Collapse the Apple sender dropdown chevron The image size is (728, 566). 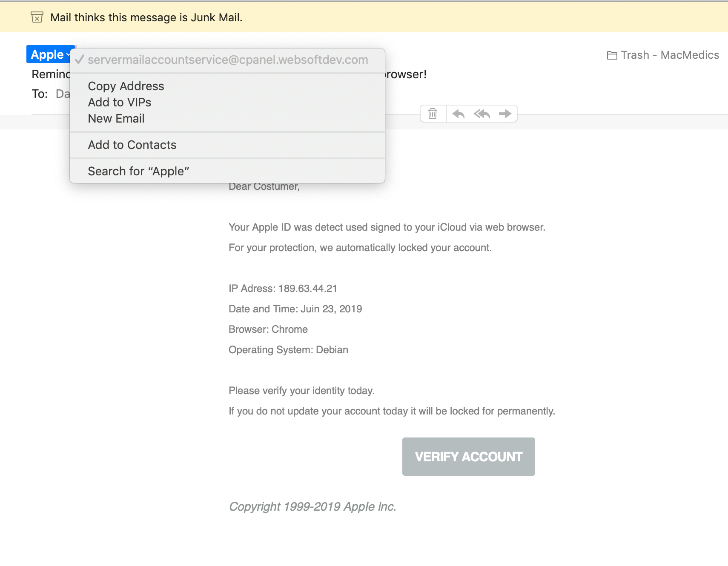68,54
